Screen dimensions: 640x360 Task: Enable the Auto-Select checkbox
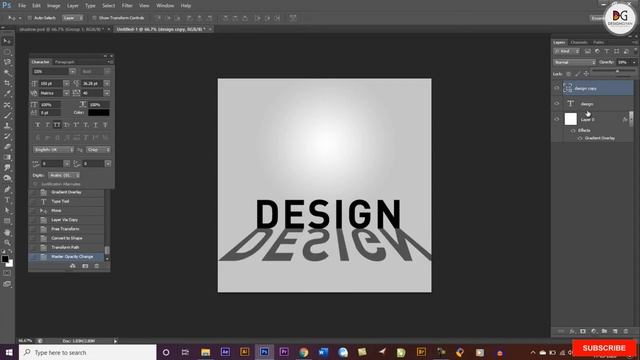(29, 18)
